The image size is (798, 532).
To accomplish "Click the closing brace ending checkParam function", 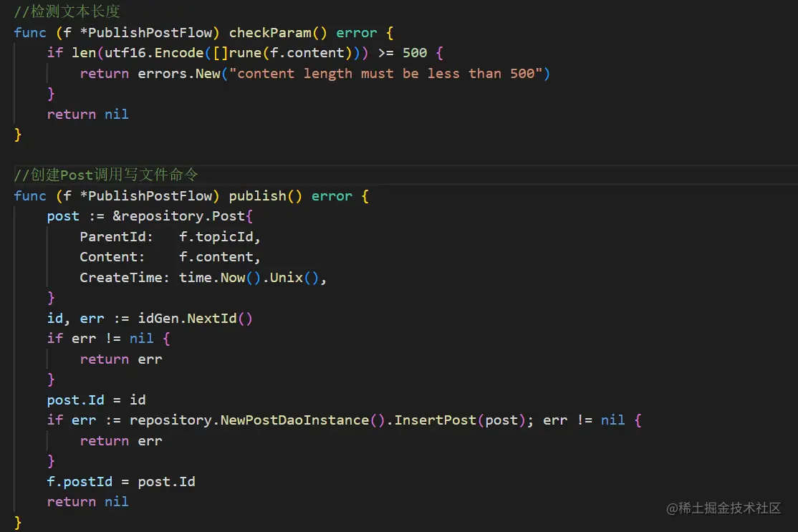I will [18, 135].
